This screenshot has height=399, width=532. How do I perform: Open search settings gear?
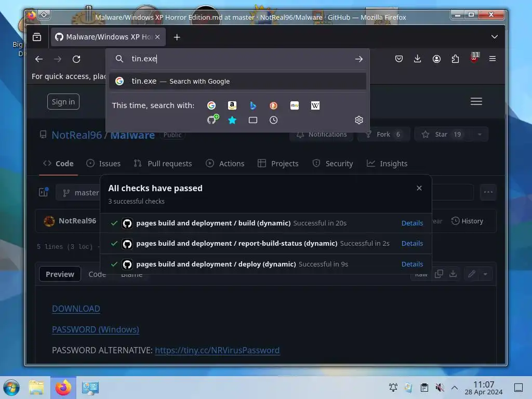click(358, 120)
